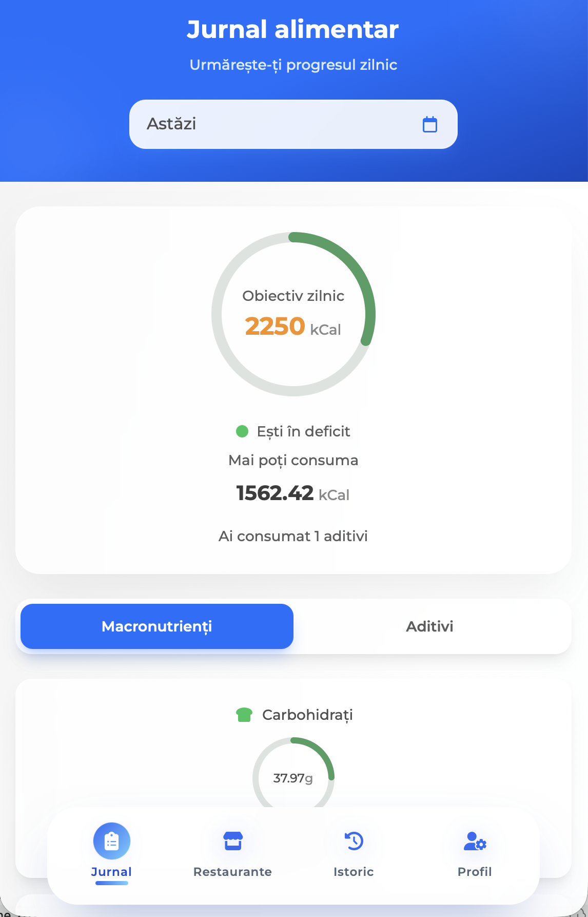Click the 'Ai consumat 1 aditivi' text
588x917 pixels.
[293, 536]
